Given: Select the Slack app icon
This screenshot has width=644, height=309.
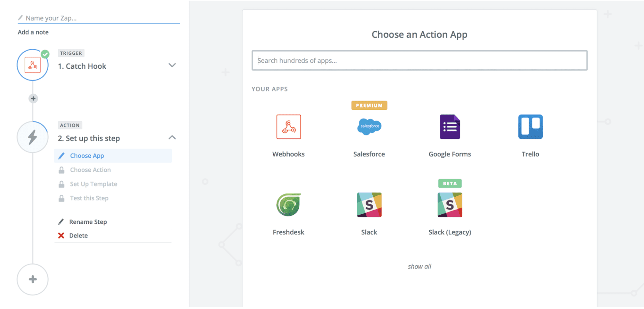Looking at the screenshot, I should coord(369,205).
